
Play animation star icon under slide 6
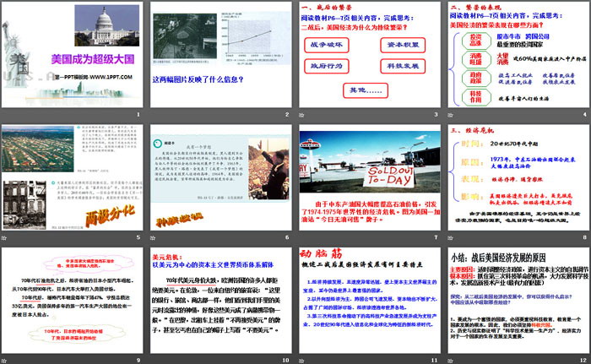click(153, 237)
